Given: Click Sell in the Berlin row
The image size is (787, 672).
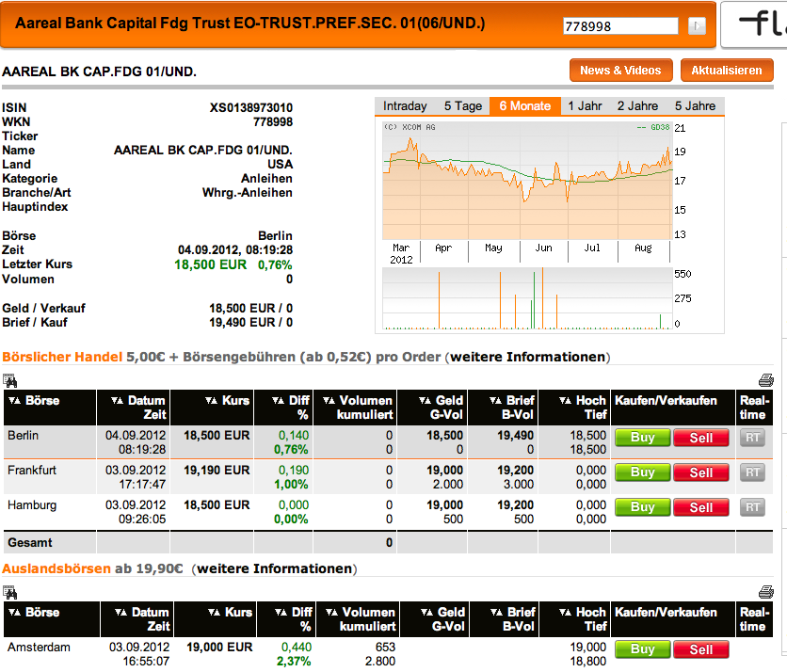Looking at the screenshot, I should pos(700,438).
